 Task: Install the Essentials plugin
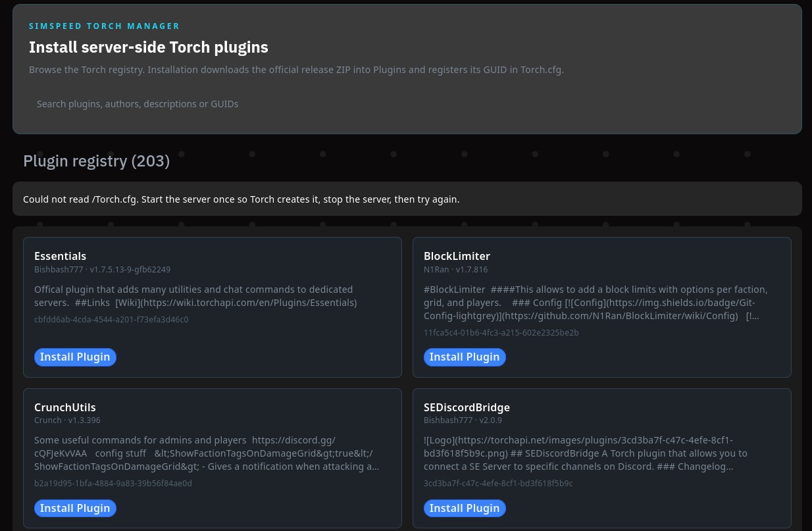tap(75, 357)
